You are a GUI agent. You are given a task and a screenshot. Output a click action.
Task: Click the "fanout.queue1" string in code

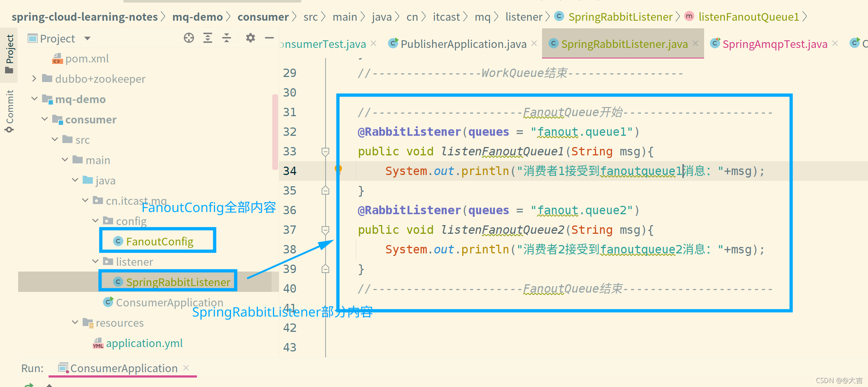(582, 132)
